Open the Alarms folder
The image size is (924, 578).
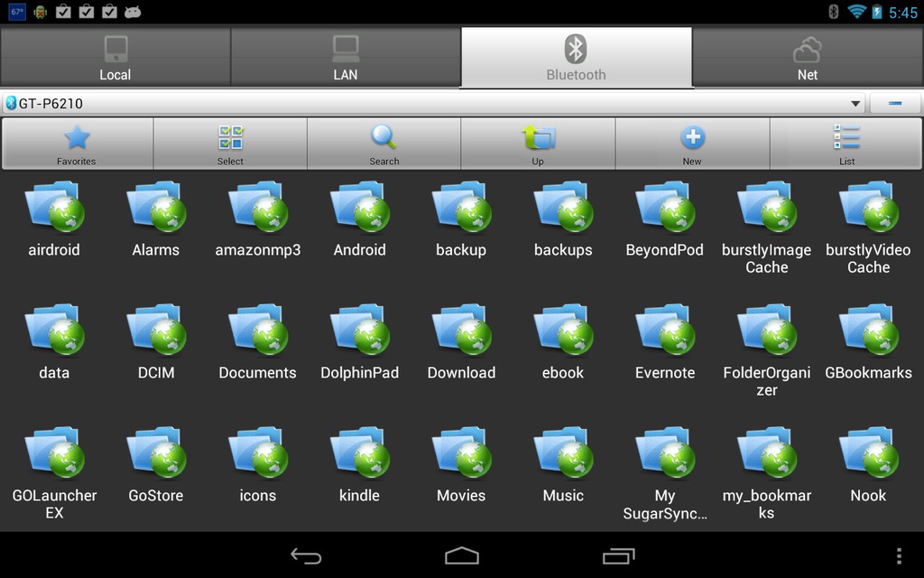click(x=155, y=219)
